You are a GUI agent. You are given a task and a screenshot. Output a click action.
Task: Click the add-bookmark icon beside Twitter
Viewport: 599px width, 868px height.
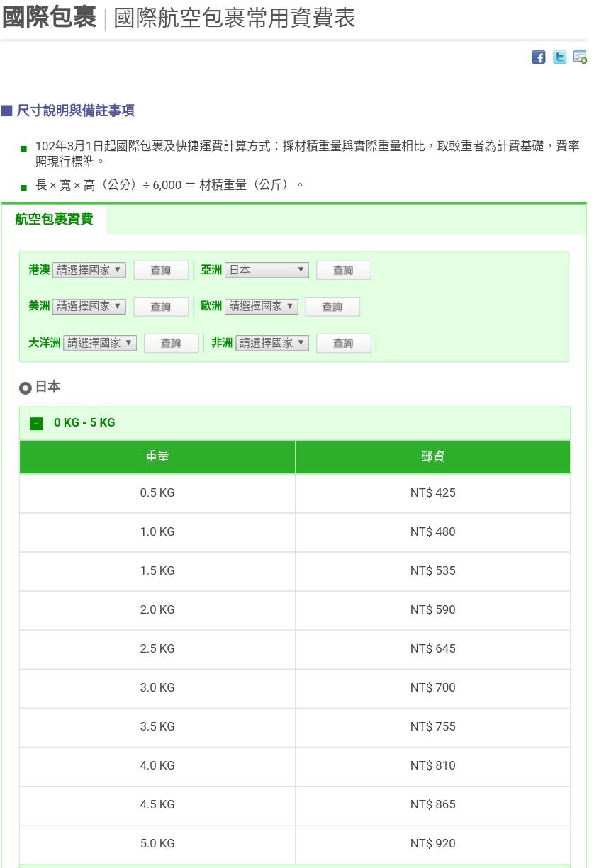pos(580,57)
